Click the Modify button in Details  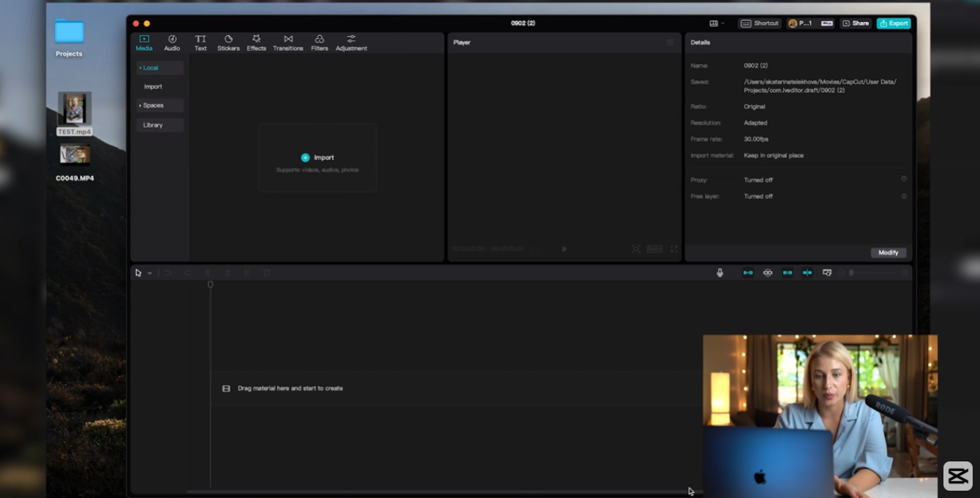[x=889, y=252]
